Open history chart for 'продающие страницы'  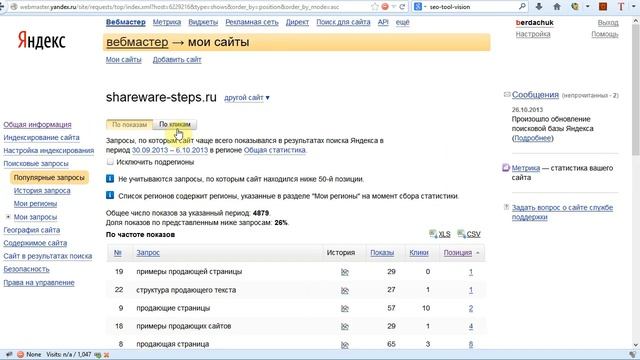point(344,308)
